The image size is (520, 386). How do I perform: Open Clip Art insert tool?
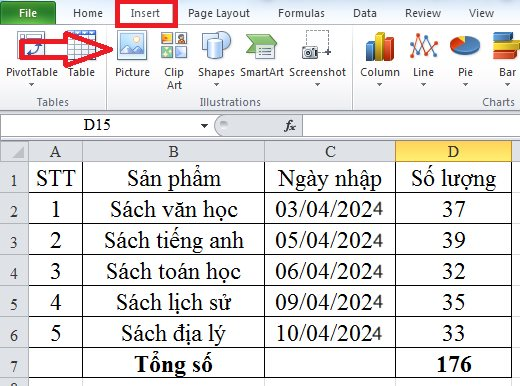[x=174, y=45]
